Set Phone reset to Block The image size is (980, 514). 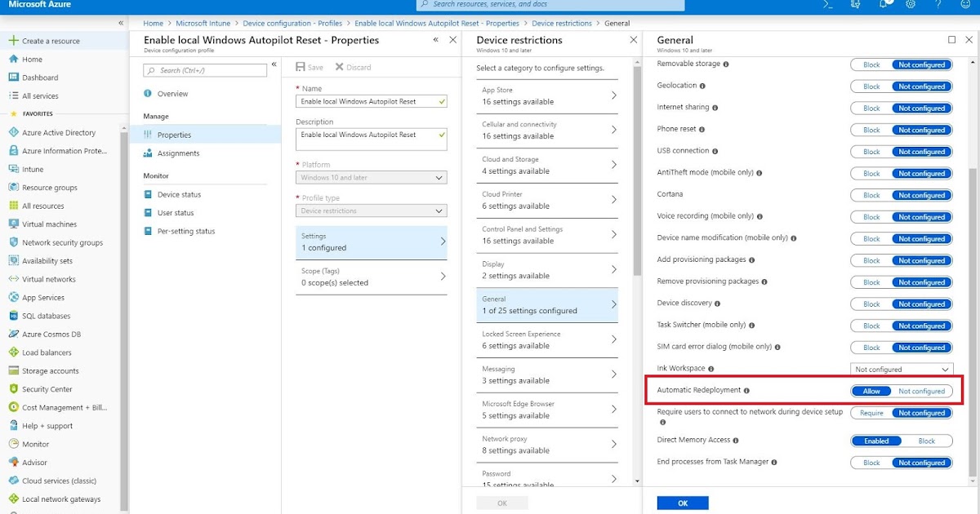click(871, 129)
